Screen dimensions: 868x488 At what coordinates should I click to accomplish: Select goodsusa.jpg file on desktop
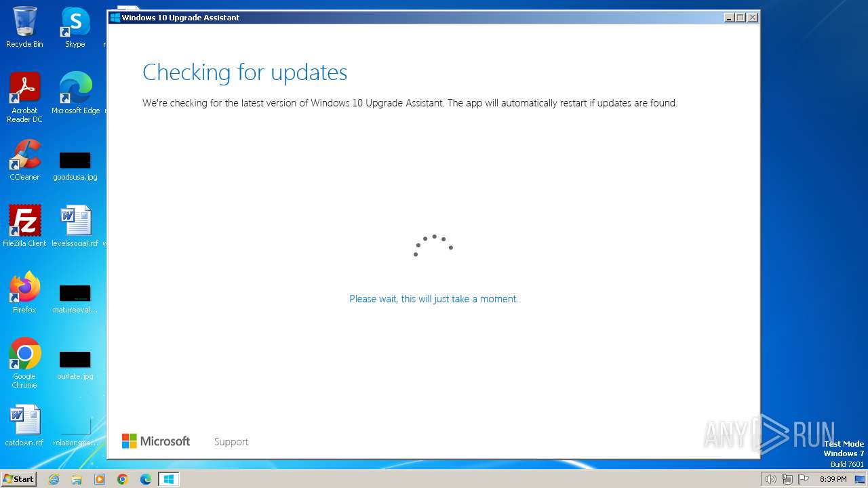point(75,167)
